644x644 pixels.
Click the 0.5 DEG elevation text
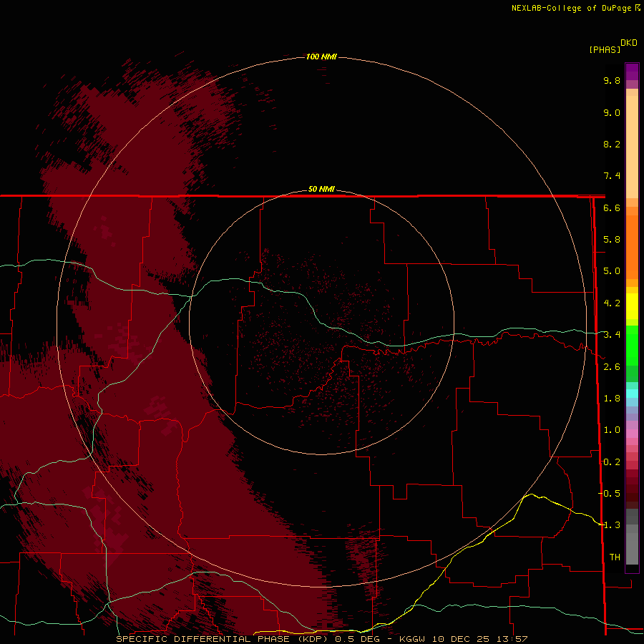pos(357,639)
